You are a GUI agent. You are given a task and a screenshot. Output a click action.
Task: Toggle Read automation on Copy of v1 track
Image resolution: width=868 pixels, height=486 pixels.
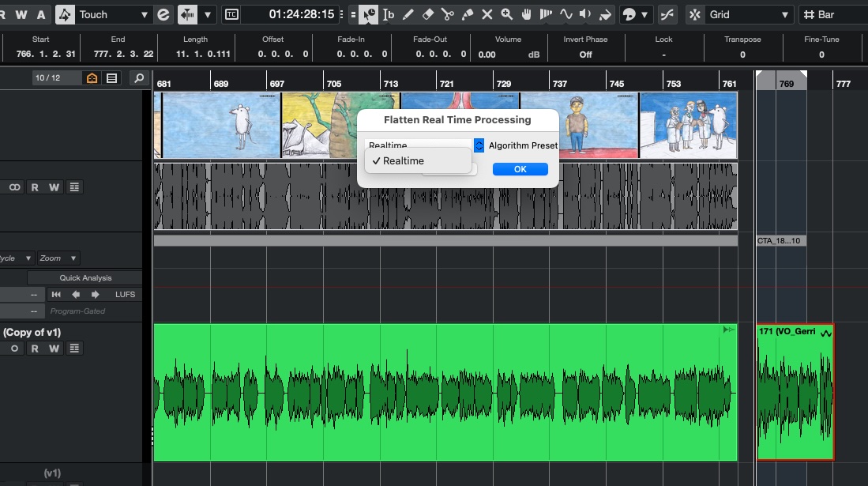[35, 348]
